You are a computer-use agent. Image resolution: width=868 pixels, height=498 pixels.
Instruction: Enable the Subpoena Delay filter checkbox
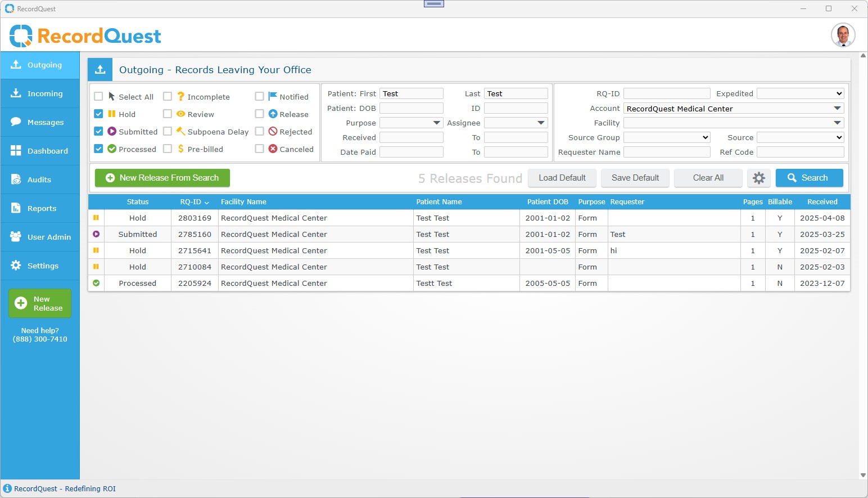point(168,131)
